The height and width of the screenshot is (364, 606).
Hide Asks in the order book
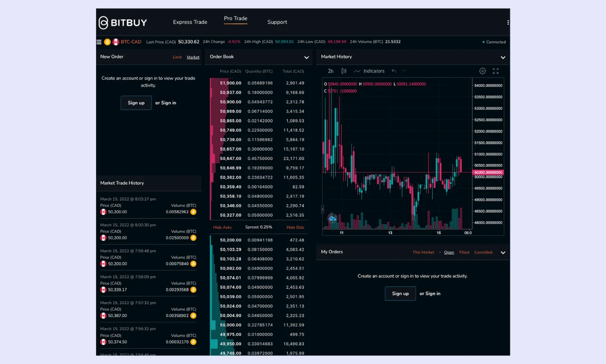(223, 227)
